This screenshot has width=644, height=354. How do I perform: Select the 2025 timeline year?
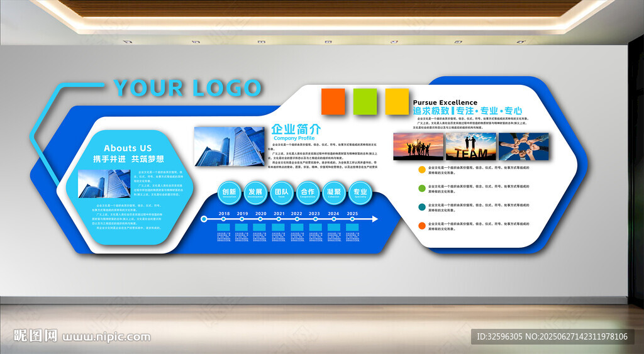coord(352,214)
